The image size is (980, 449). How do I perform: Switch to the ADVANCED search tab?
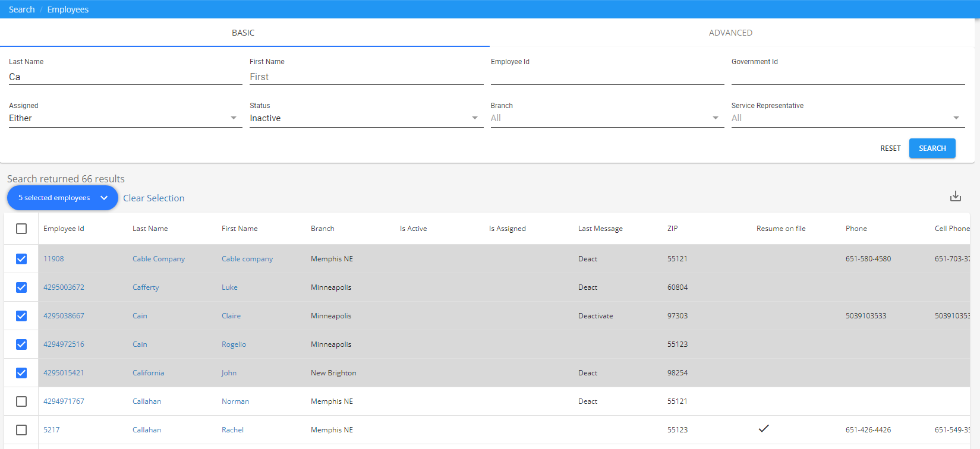730,33
